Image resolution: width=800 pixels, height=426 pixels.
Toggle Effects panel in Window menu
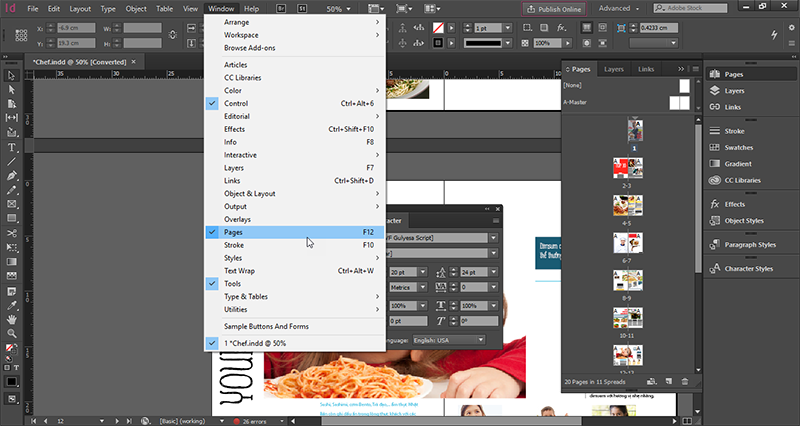click(294, 129)
